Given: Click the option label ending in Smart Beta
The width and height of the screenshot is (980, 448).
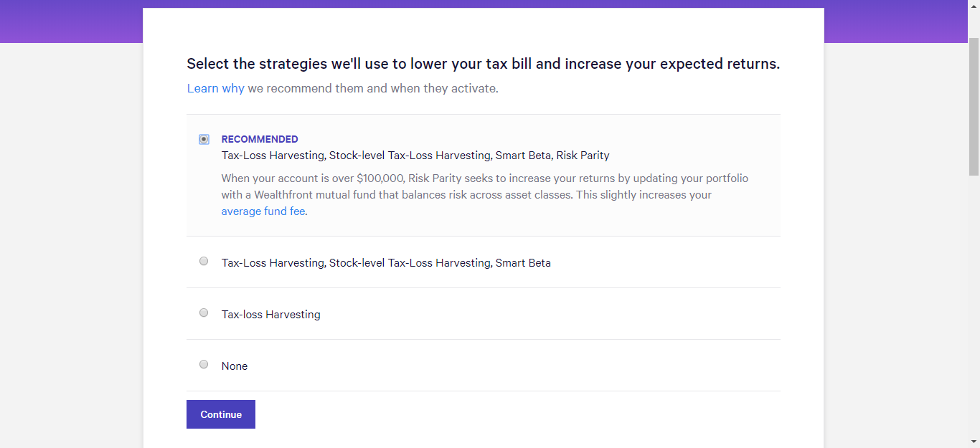Looking at the screenshot, I should click(386, 263).
